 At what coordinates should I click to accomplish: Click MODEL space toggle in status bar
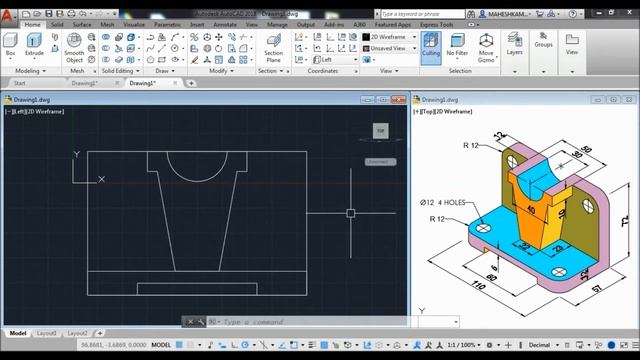coord(161,345)
